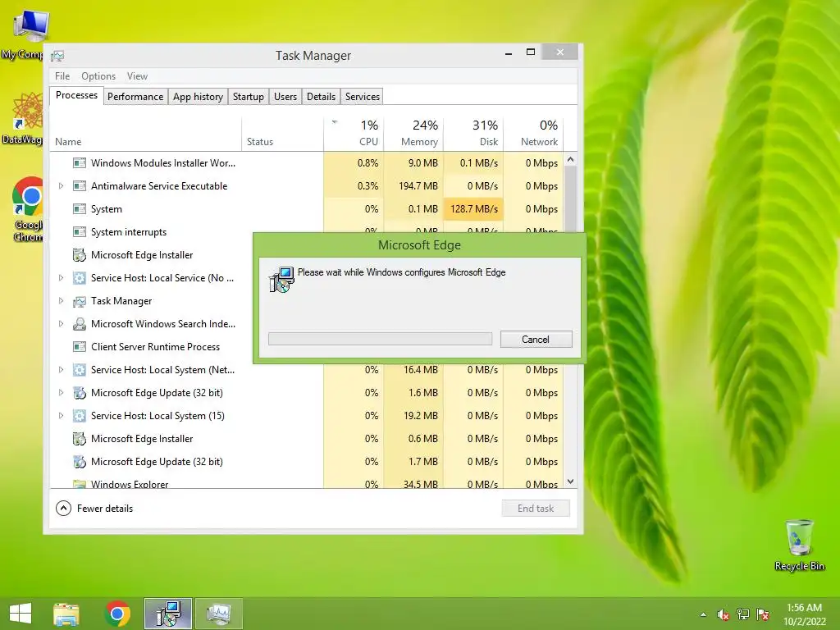Open File Explorer from the taskbar

tap(66, 614)
